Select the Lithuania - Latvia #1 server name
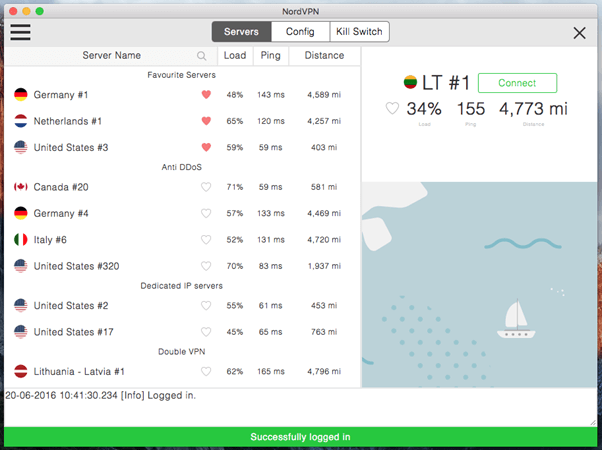This screenshot has width=602, height=450. click(x=79, y=371)
